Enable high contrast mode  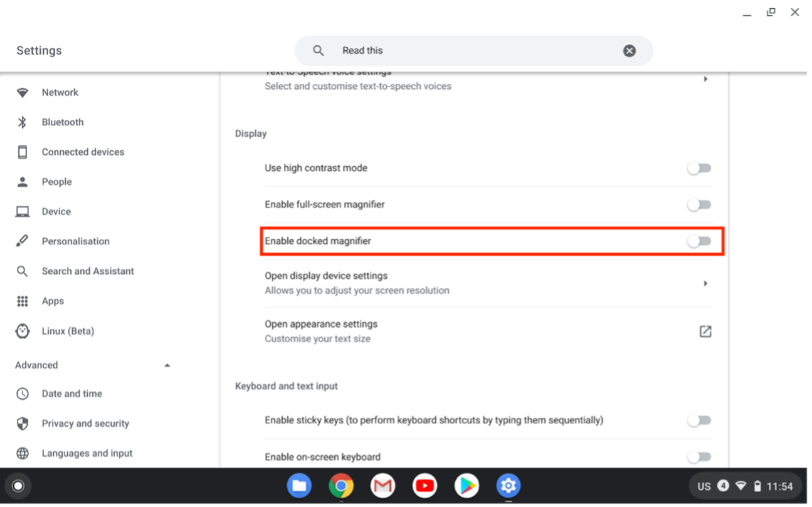pos(699,168)
